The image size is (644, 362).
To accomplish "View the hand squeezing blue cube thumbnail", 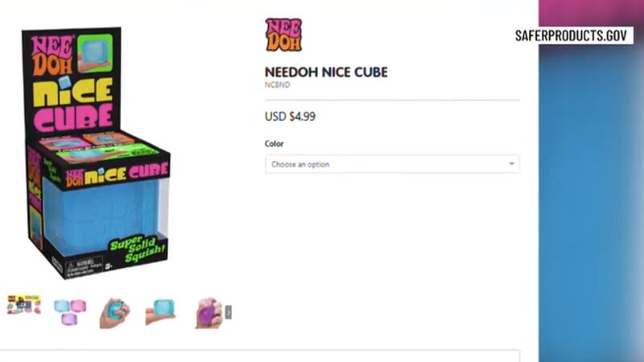I will coord(114,312).
